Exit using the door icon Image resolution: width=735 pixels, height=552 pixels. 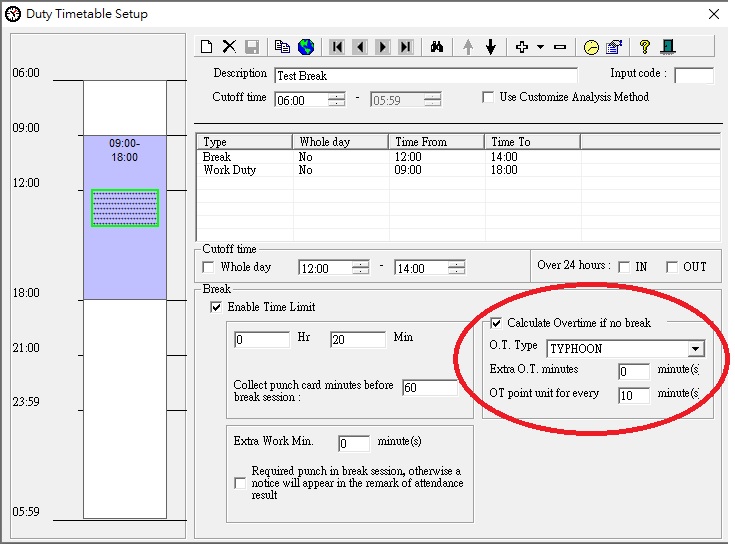click(668, 47)
